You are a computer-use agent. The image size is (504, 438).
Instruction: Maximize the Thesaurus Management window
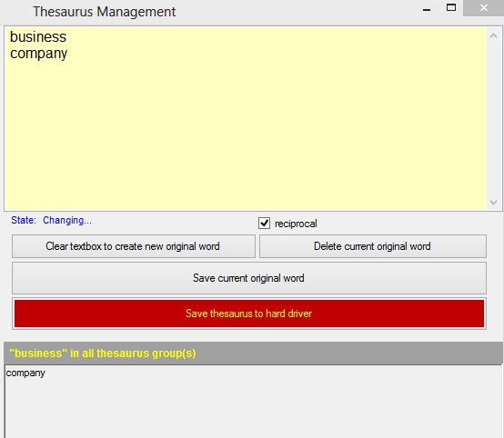click(451, 8)
